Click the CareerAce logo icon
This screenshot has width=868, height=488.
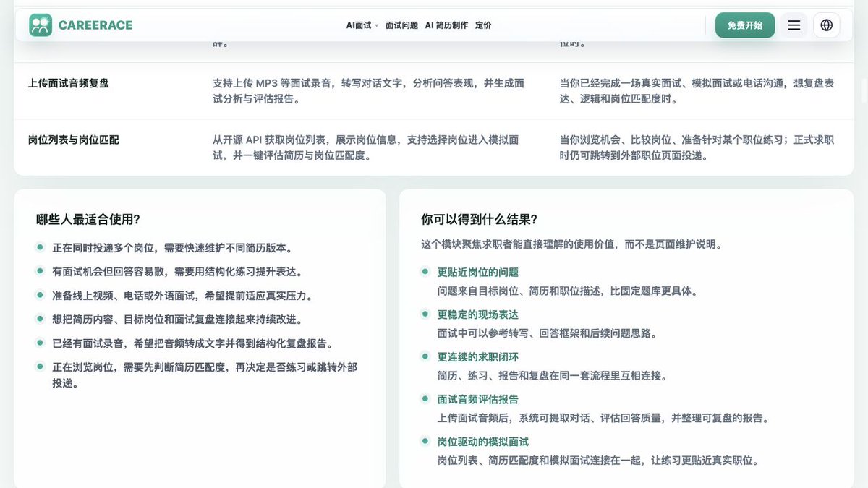pyautogui.click(x=41, y=25)
